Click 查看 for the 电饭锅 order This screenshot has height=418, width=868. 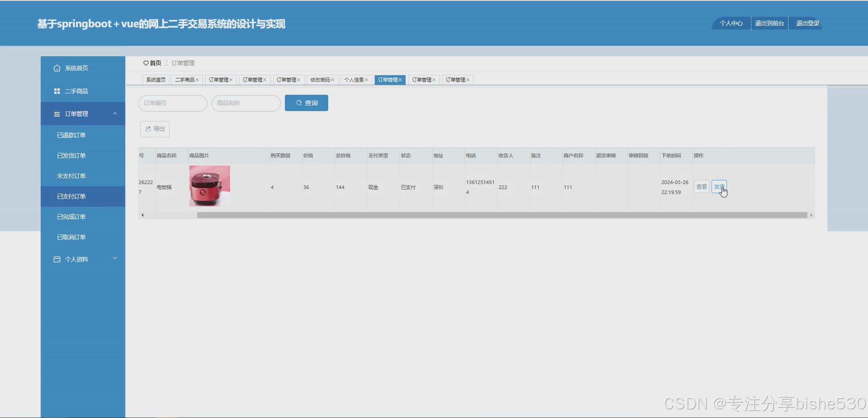point(702,187)
